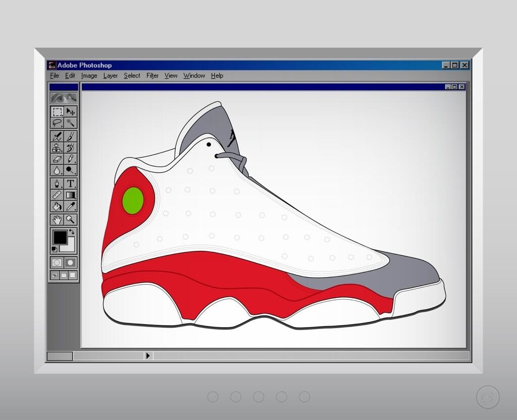The width and height of the screenshot is (517, 420).
Task: Select the Paintbrush tool
Action: (70, 136)
